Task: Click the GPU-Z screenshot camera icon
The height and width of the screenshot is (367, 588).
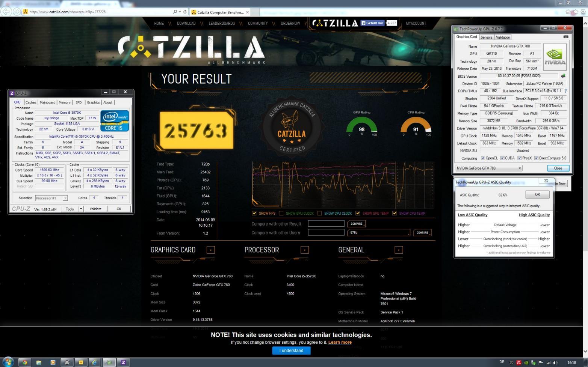Action: pyautogui.click(x=566, y=37)
